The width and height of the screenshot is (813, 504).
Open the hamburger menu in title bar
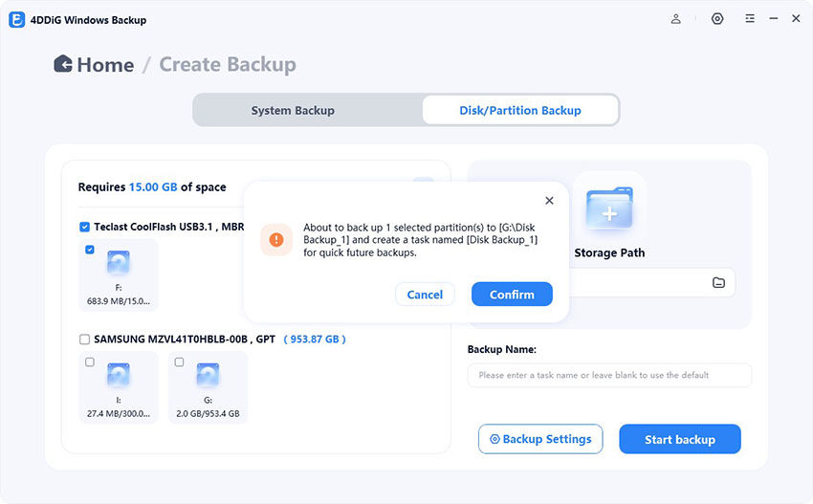click(x=750, y=19)
